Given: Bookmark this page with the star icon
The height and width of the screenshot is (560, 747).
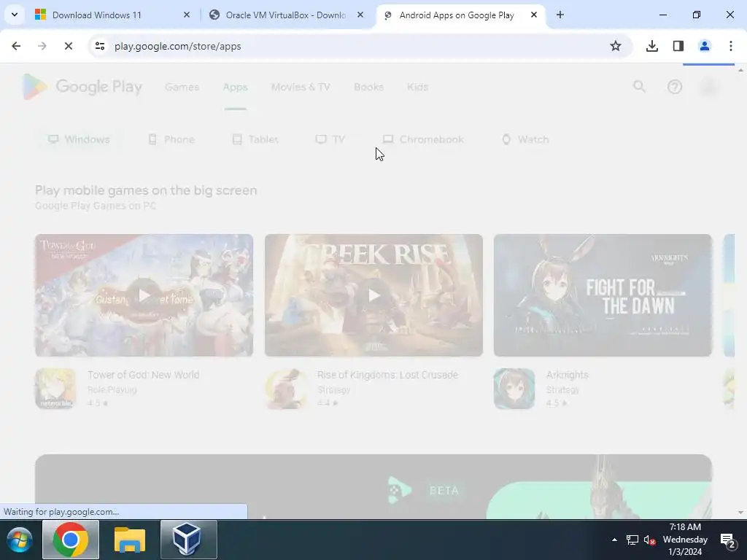Looking at the screenshot, I should click(616, 46).
